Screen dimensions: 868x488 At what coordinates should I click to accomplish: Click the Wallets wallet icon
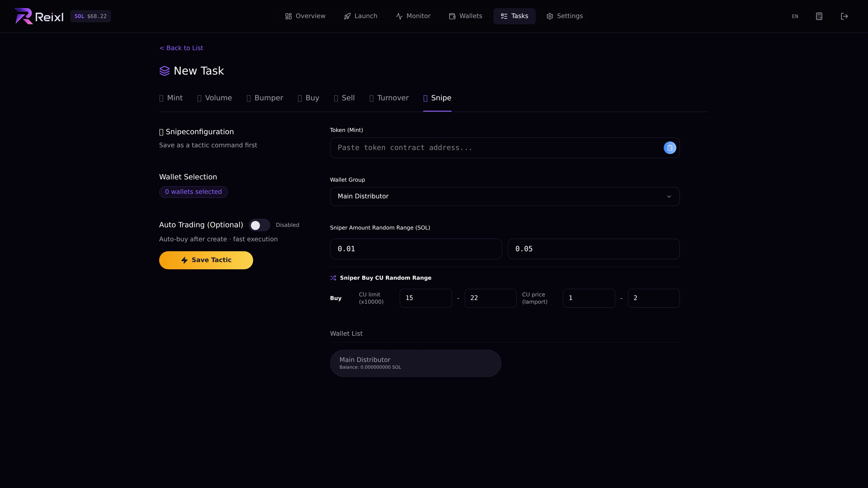(x=452, y=16)
